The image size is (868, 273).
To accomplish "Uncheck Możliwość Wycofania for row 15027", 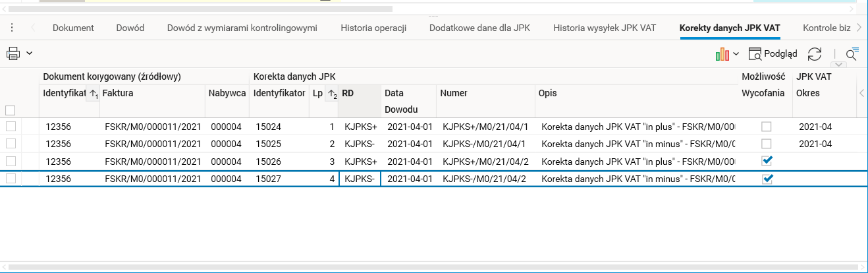I will tap(767, 178).
